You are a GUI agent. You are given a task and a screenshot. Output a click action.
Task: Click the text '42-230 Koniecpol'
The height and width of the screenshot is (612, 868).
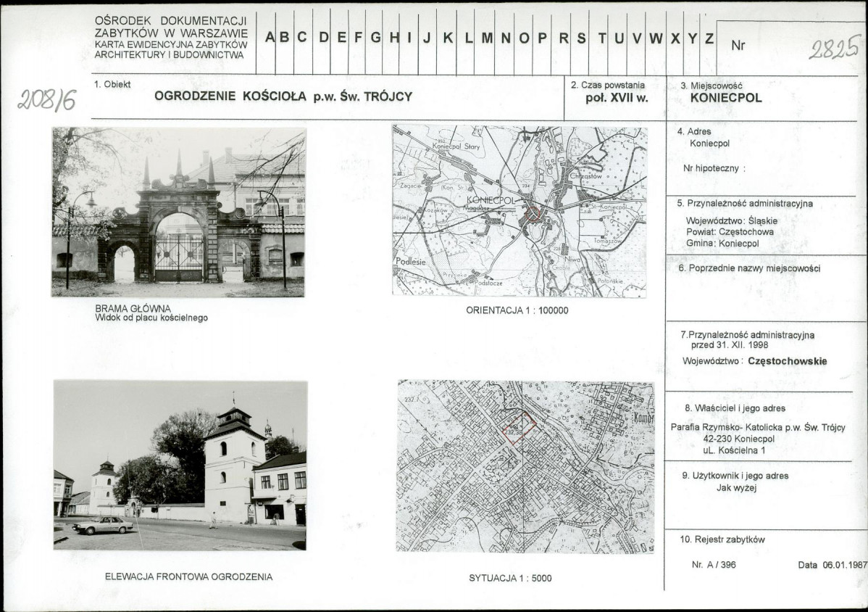point(739,439)
